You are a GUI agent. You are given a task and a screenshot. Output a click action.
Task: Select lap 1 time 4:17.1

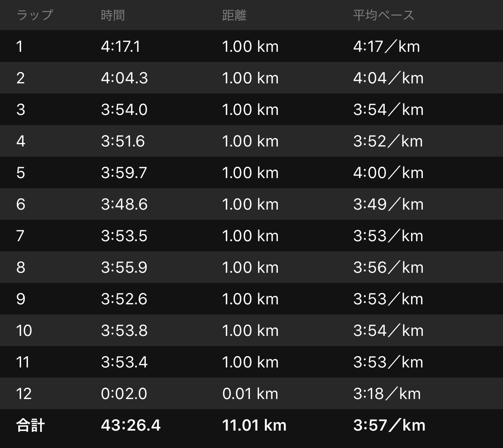tap(121, 47)
